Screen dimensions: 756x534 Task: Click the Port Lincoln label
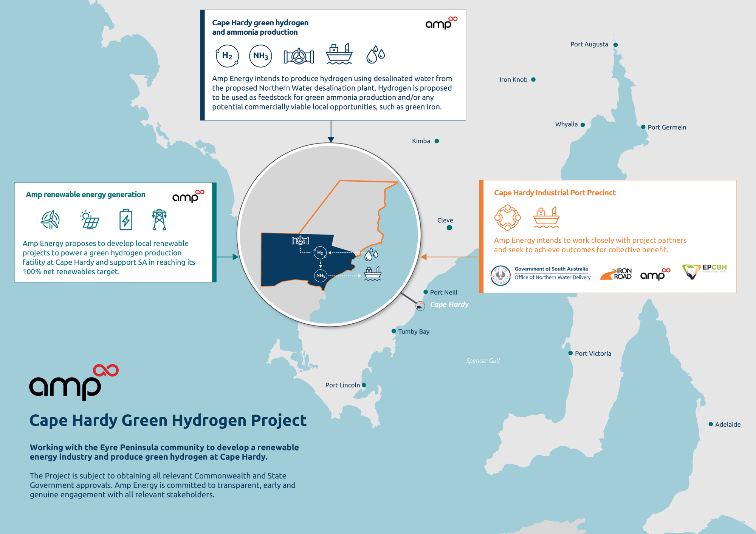[342, 385]
